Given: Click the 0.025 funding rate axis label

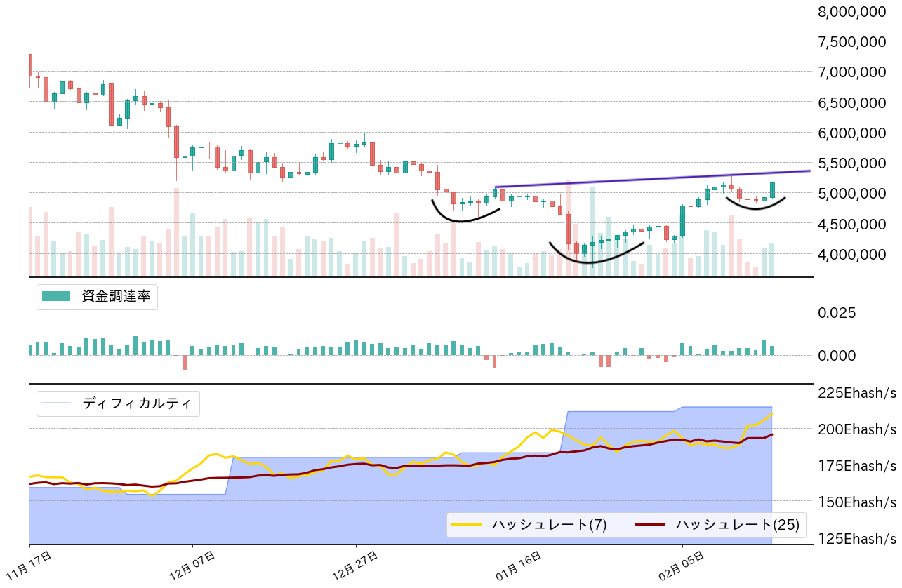Looking at the screenshot, I should [837, 312].
